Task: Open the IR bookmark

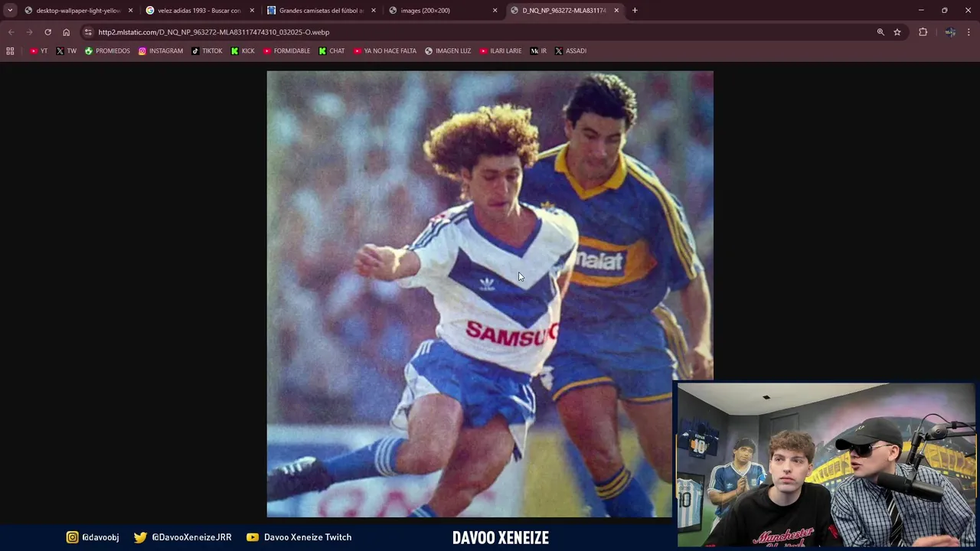Action: [538, 51]
